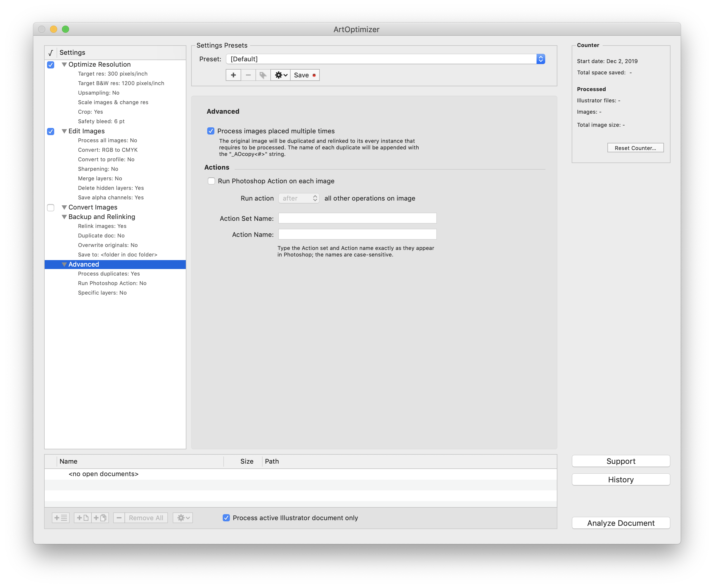Select 'Crop: Yes' row
Viewport: 714px width, 588px height.
pos(115,112)
